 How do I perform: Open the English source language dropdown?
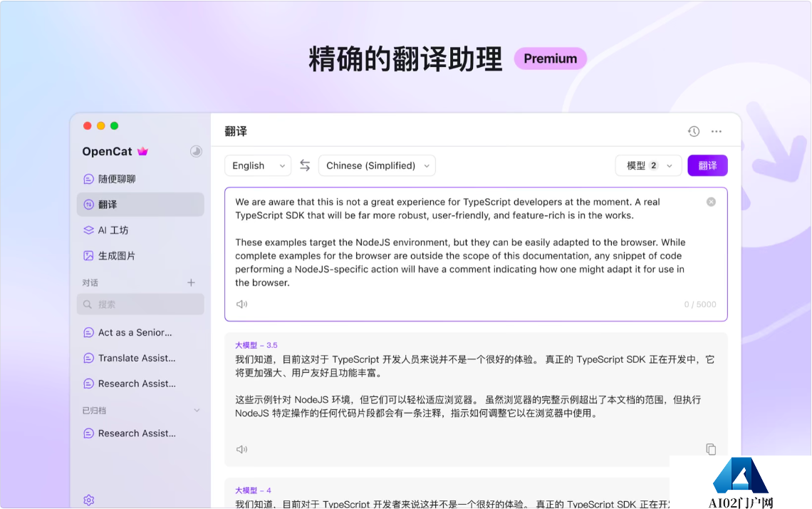click(258, 166)
